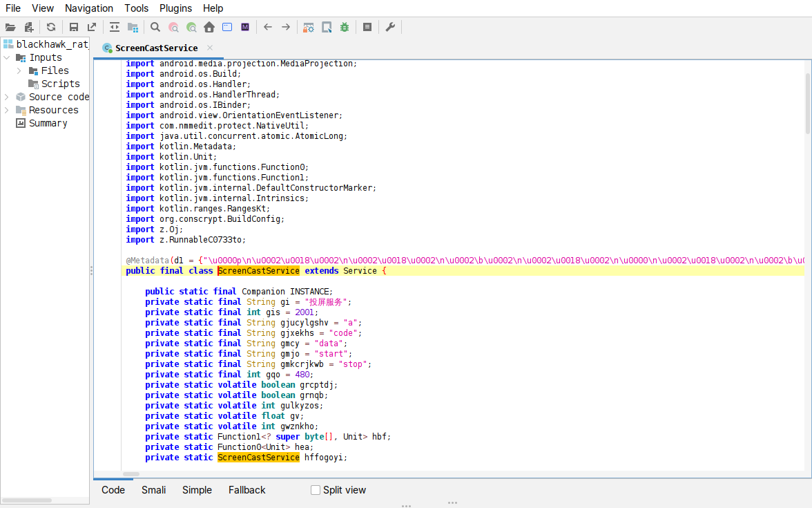Viewport: 812px width, 508px height.
Task: Click the Companion type in the INSTANCE declaration
Action: pyautogui.click(x=263, y=292)
